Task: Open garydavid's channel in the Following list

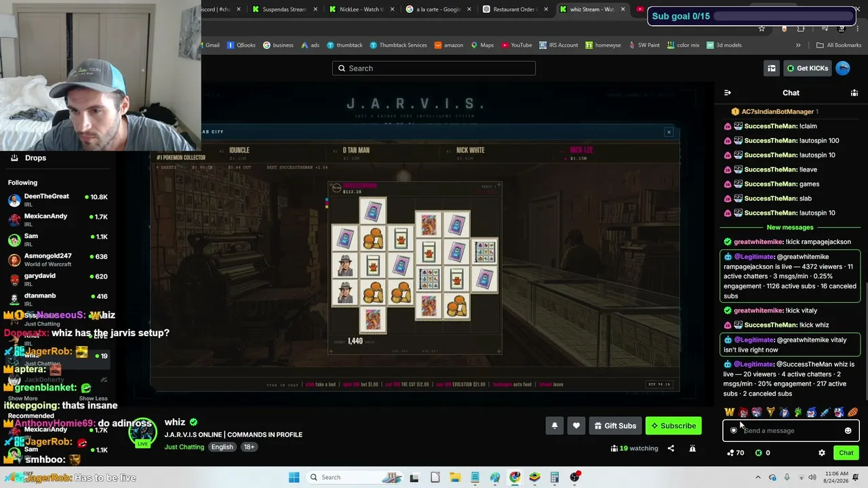Action: (x=58, y=279)
